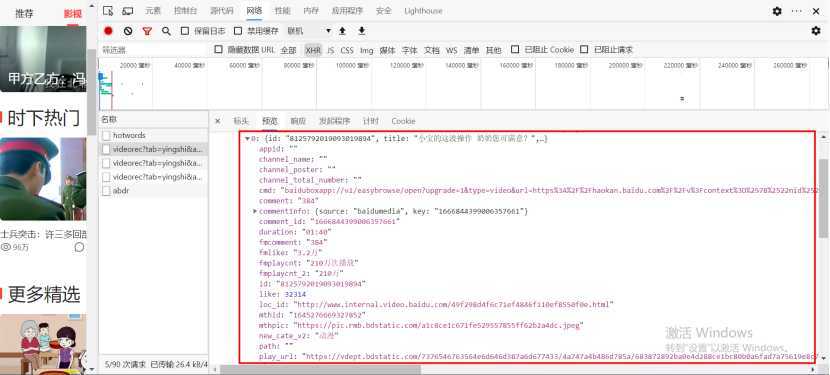
Task: Close the request details pane
Action: (x=218, y=121)
